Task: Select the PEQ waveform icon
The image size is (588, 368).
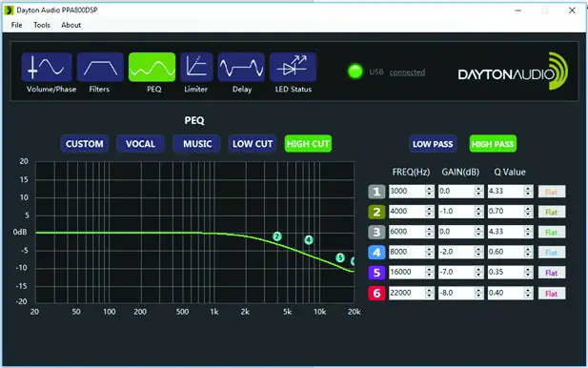Action: (152, 67)
